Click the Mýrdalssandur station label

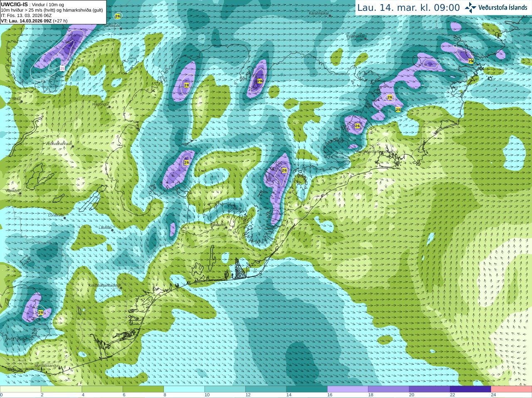47,366
